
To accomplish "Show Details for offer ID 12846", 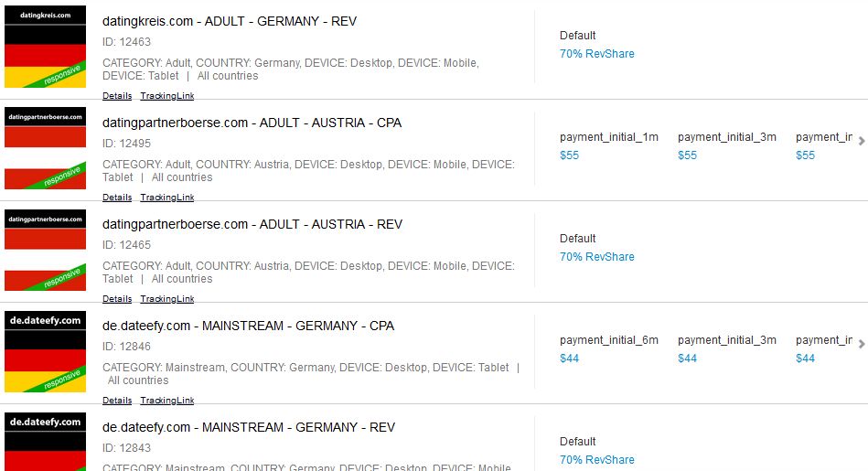I will pos(117,401).
